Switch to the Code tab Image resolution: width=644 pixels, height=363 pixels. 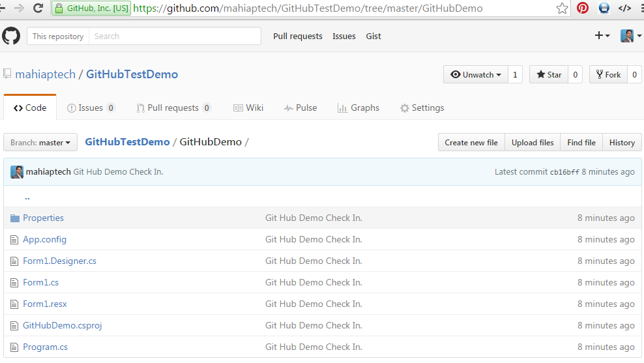click(x=30, y=108)
